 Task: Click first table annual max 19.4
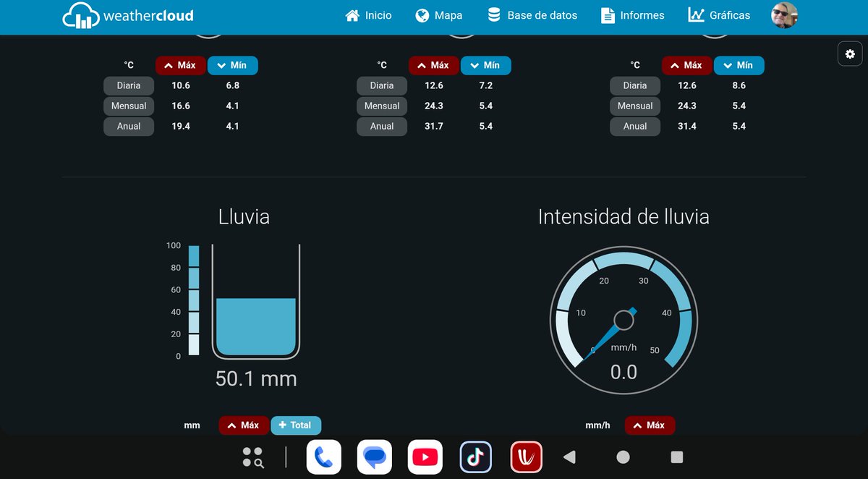(x=181, y=126)
